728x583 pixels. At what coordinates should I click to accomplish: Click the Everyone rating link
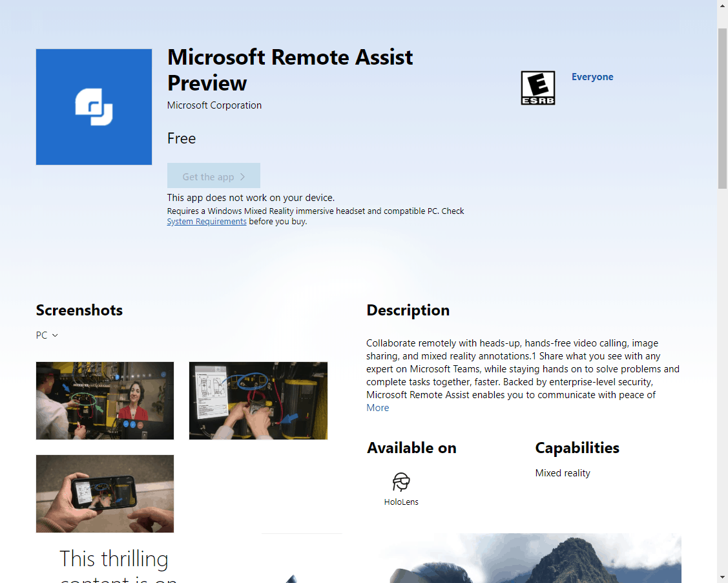pyautogui.click(x=592, y=76)
